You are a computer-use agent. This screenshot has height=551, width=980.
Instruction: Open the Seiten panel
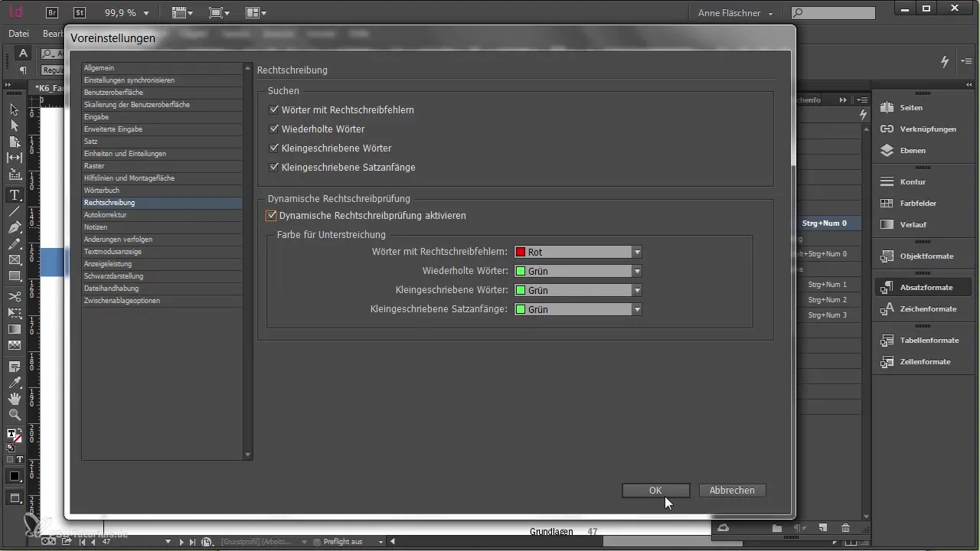pyautogui.click(x=911, y=108)
